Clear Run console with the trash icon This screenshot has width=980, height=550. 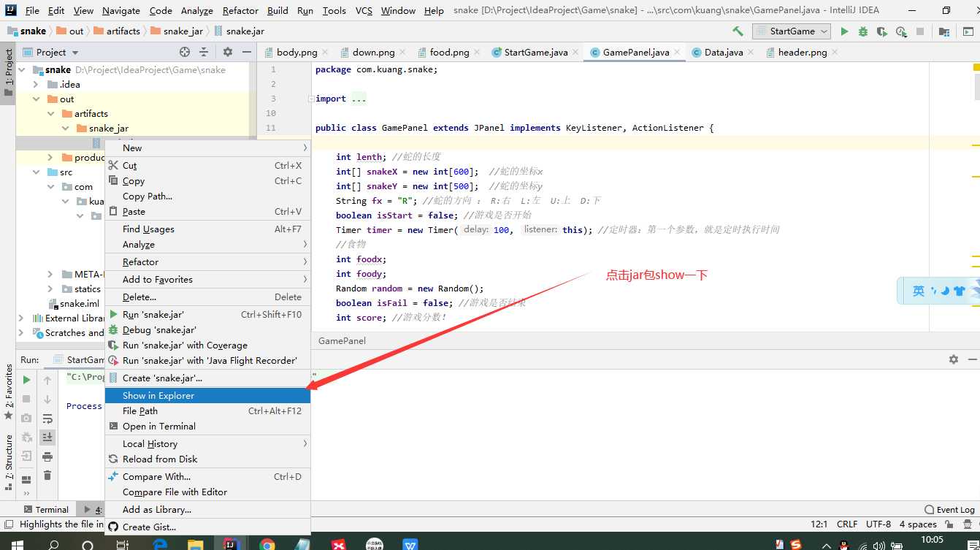[47, 475]
